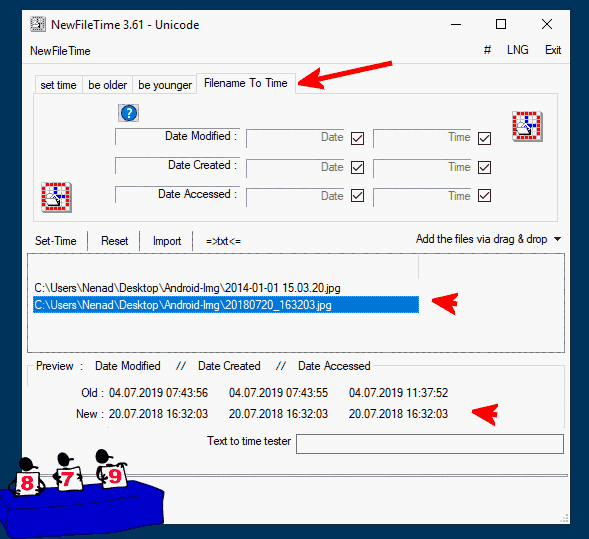The image size is (589, 539).
Task: Click the NewFileTime icon right of Time checkboxes
Action: (x=527, y=126)
